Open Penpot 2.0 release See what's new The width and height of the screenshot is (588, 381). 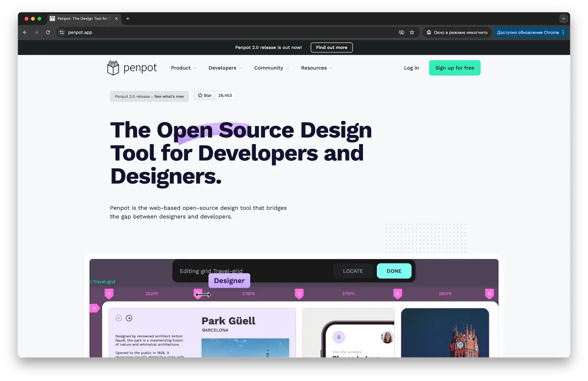[149, 96]
